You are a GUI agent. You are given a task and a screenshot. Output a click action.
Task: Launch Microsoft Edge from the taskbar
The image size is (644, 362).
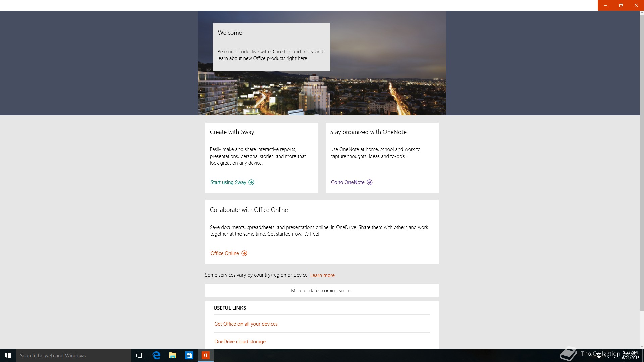156,355
